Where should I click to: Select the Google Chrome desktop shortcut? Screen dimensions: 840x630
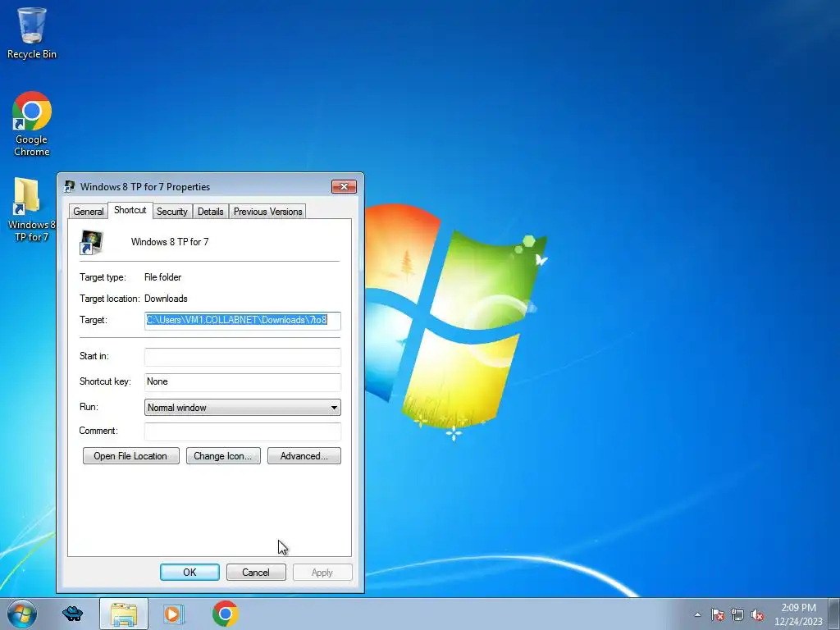click(x=32, y=124)
